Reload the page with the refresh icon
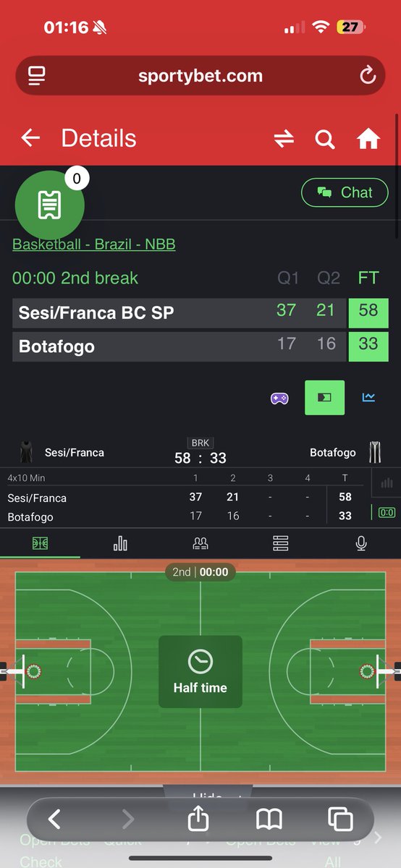The image size is (401, 868). (x=368, y=75)
